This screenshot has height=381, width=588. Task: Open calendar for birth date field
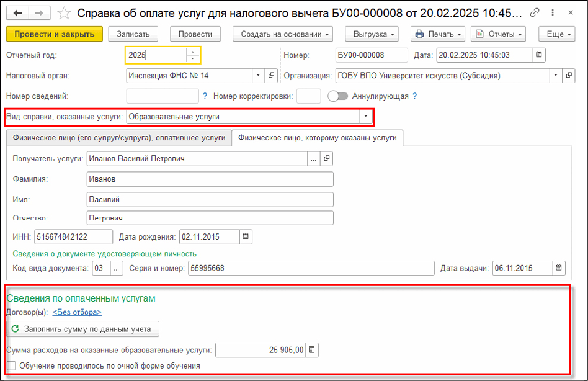pyautogui.click(x=246, y=236)
